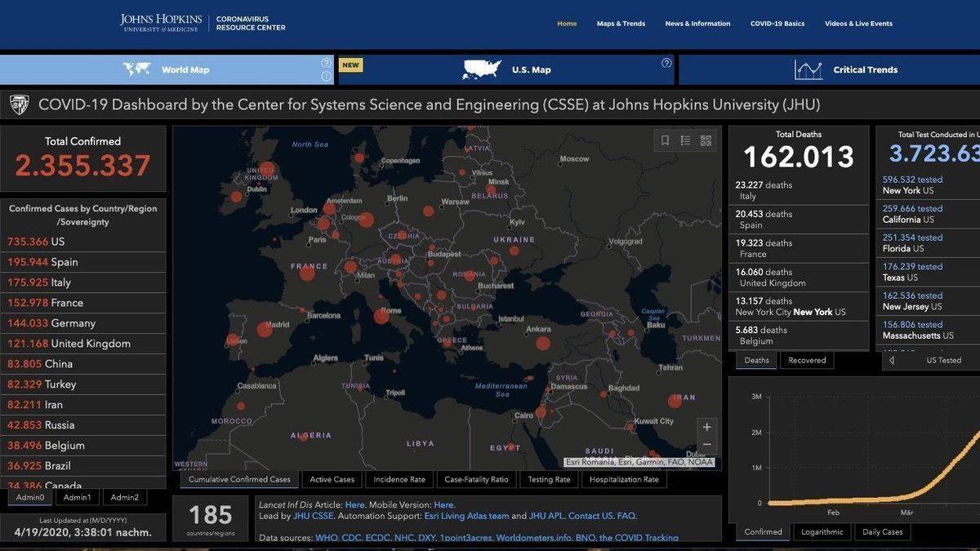Click the question mark help icon on World Map
This screenshot has height=551, width=980.
(327, 63)
